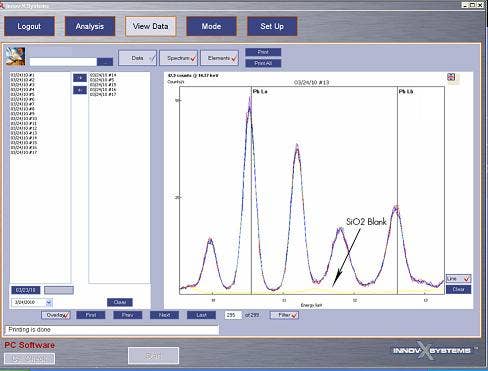Click the Logout button
Viewport: 488px width, 371px height.
click(x=29, y=26)
